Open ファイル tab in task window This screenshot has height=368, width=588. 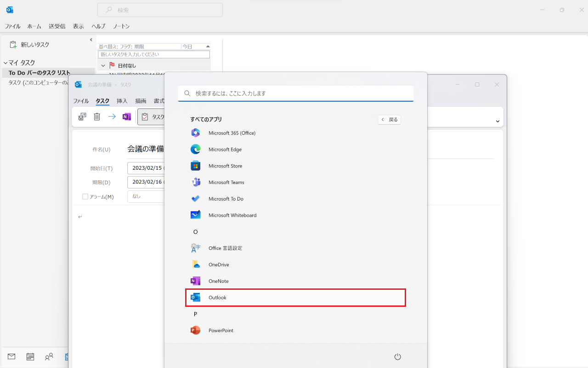(81, 101)
